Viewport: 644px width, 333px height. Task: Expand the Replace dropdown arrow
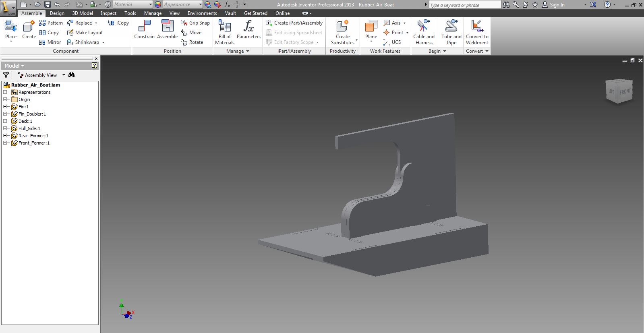(96, 23)
